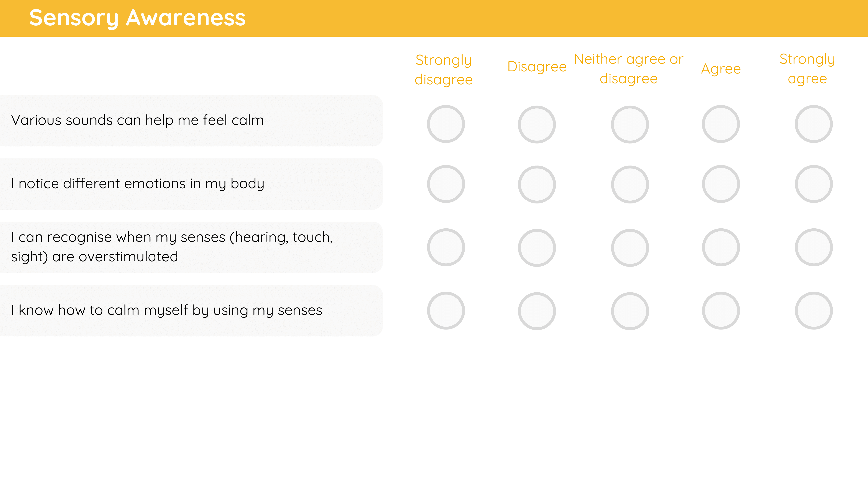Mark Strongly agree for senses overstimulated
This screenshot has height=488, width=868.
(x=814, y=247)
